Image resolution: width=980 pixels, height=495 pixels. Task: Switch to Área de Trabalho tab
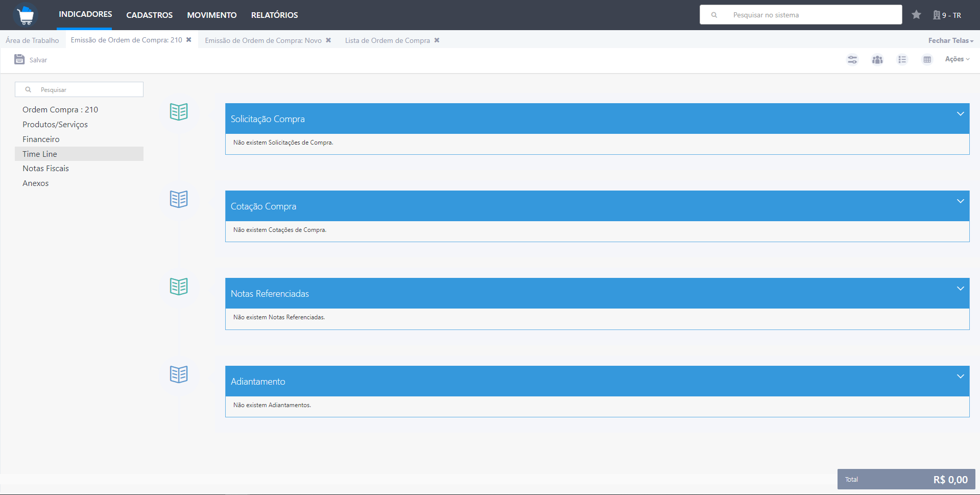(x=32, y=40)
